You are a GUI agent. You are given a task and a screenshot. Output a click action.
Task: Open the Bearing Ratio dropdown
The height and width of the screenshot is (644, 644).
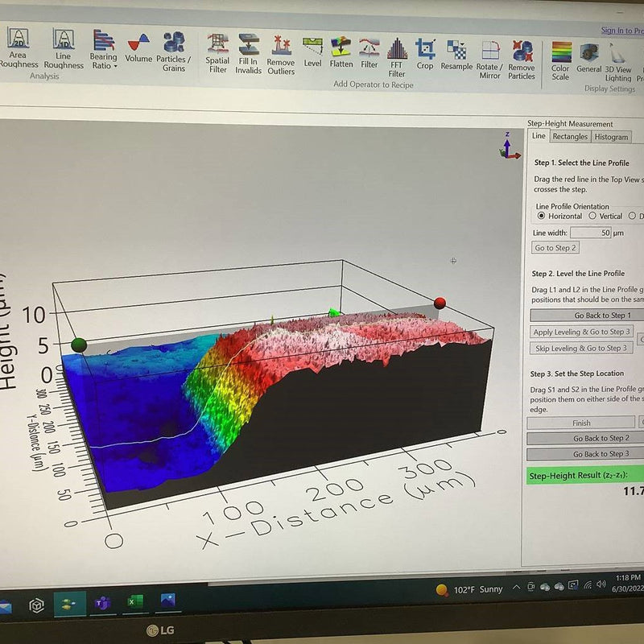(103, 49)
